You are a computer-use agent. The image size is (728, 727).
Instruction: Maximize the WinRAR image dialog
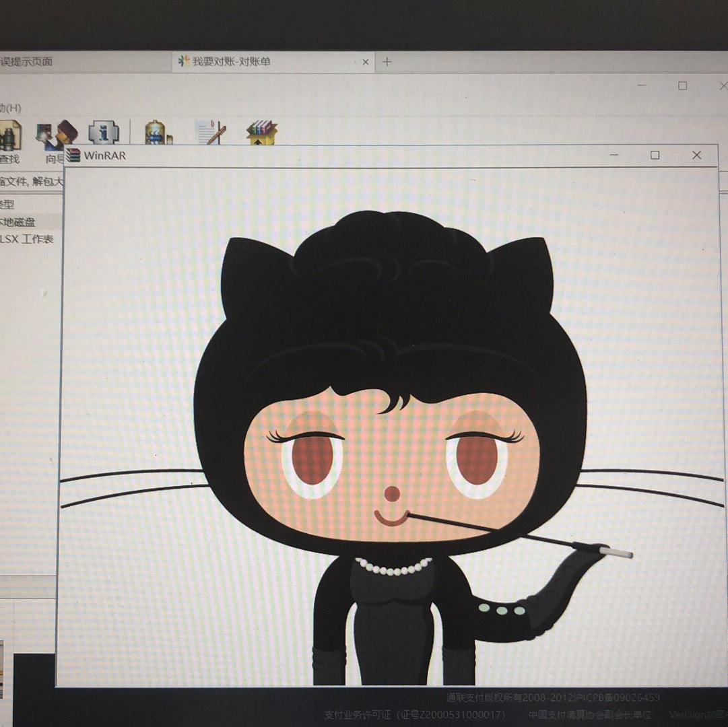click(x=655, y=155)
